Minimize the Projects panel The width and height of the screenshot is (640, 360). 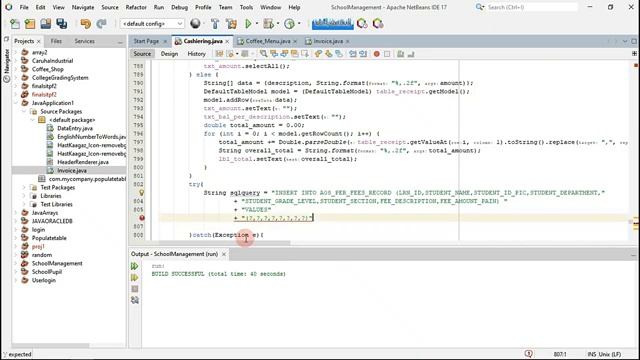(120, 42)
